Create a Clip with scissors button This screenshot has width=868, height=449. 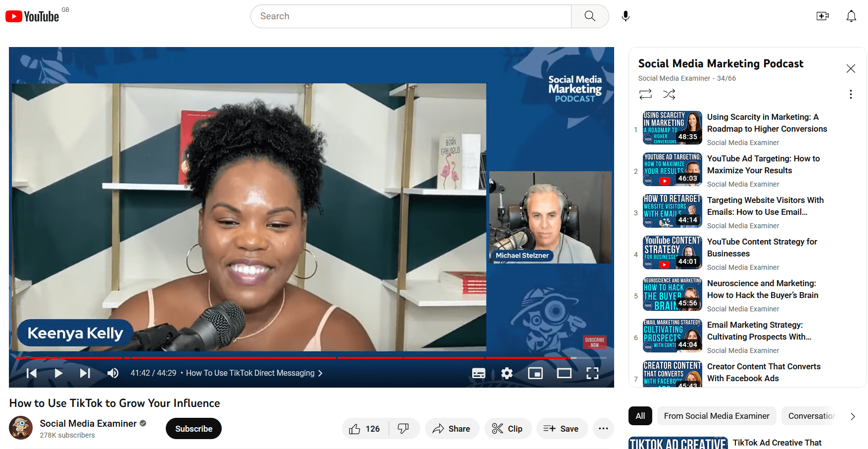click(508, 429)
